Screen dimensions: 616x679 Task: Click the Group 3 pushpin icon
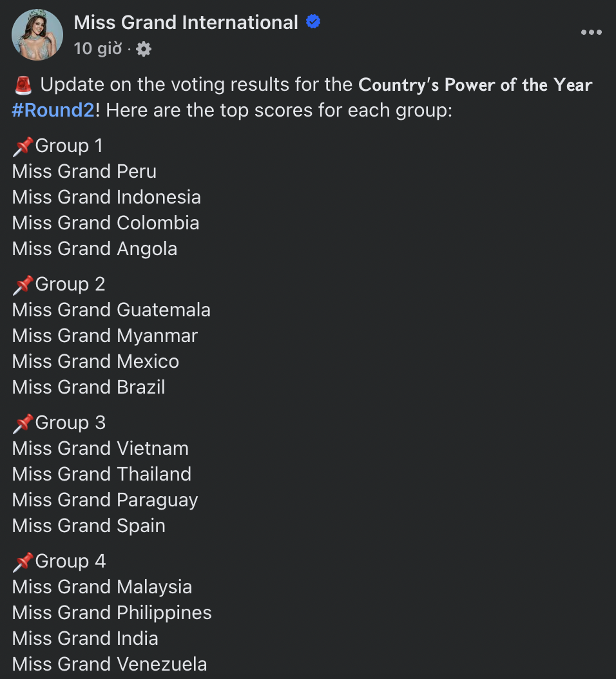tap(23, 423)
